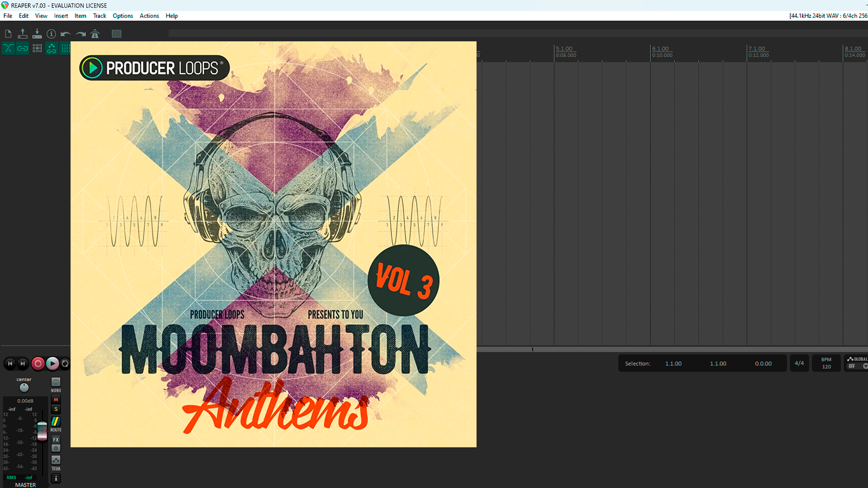
Task: Click master track info 'i' icon
Action: [56, 478]
